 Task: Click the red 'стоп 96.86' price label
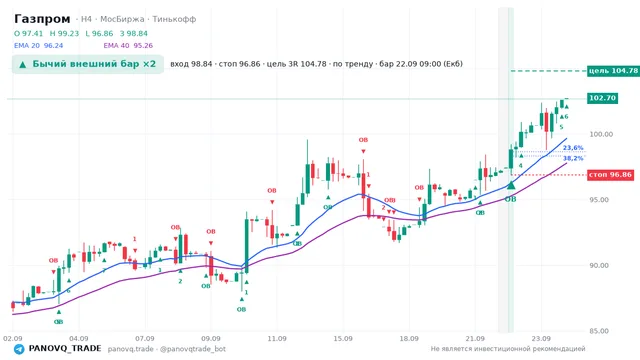610,175
